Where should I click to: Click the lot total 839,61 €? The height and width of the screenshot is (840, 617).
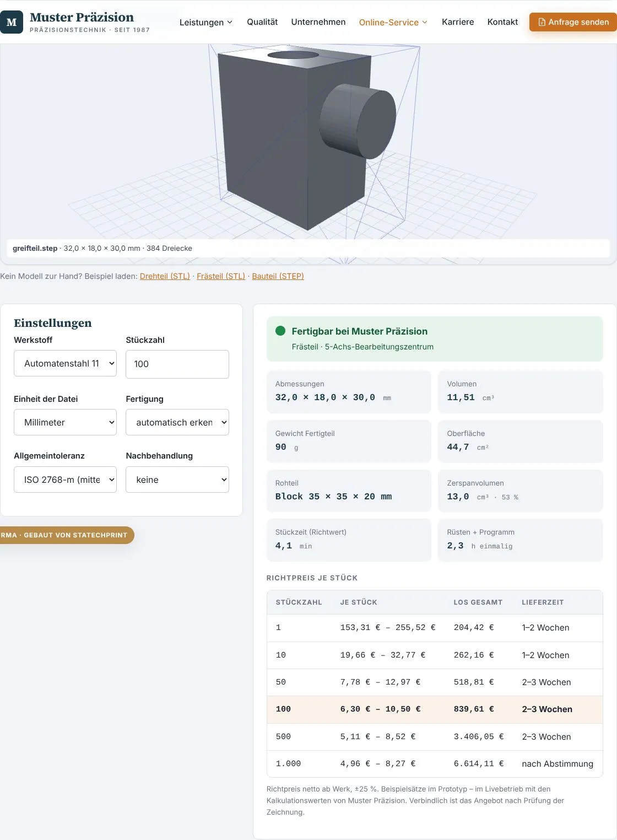(474, 709)
